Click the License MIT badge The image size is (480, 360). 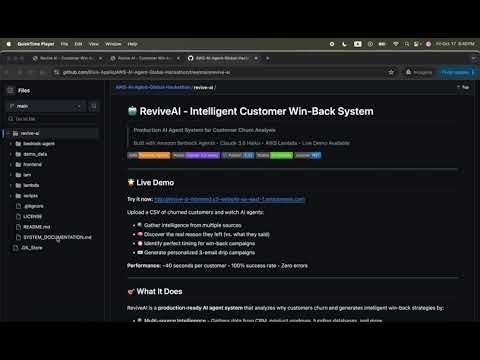(x=308, y=155)
